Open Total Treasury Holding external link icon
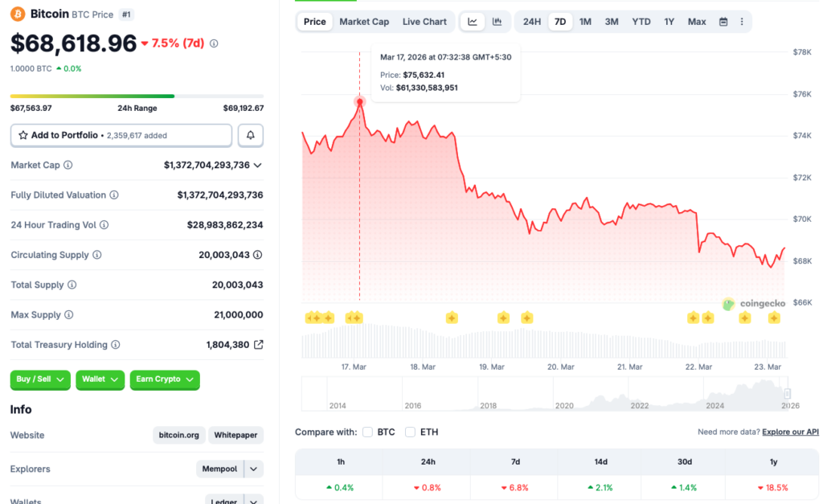The width and height of the screenshot is (823, 504). coord(258,344)
